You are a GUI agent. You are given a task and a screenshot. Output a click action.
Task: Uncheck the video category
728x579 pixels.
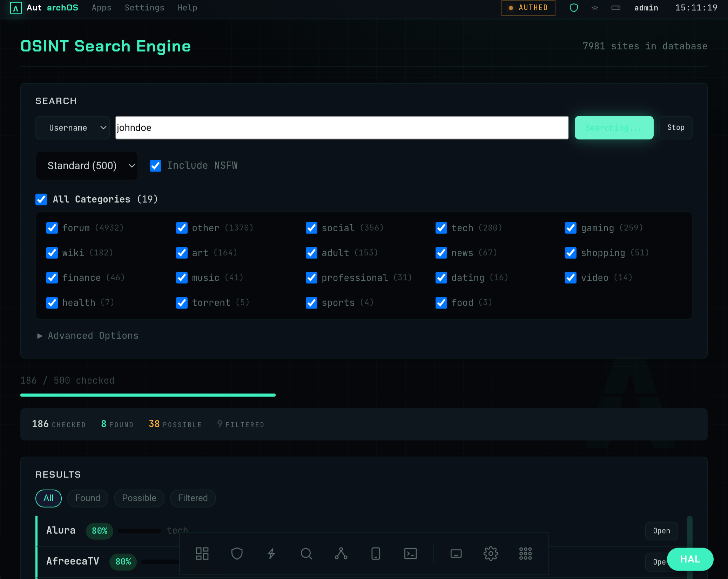(x=571, y=278)
